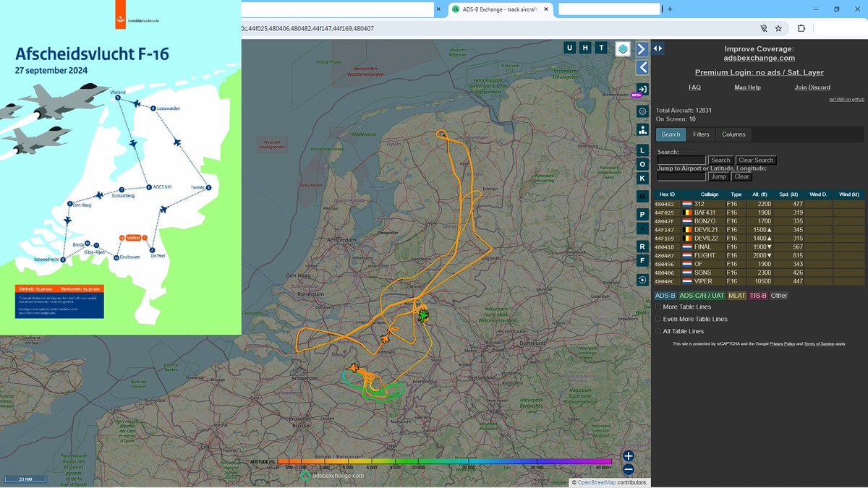
Task: Click the altitude color scale bar
Action: pos(444,461)
